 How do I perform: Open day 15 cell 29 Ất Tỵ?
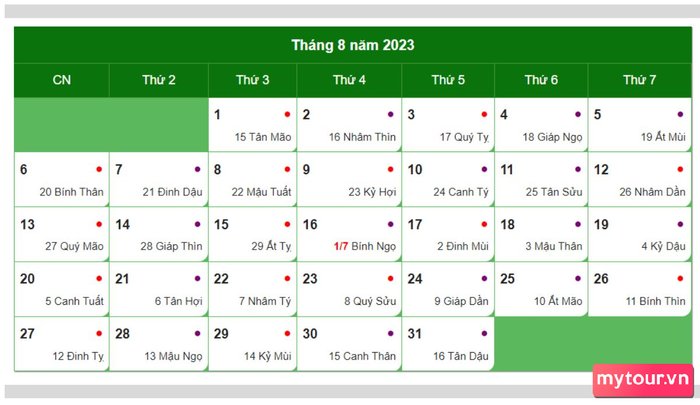pos(252,235)
